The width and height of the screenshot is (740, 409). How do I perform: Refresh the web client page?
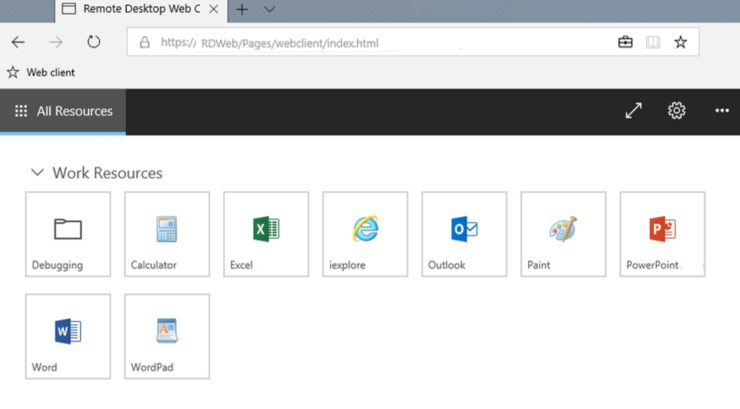pyautogui.click(x=94, y=42)
